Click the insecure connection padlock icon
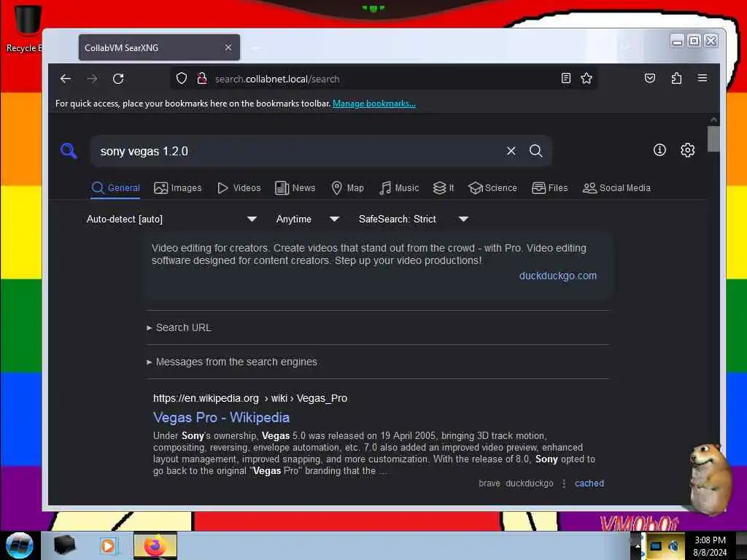Image resolution: width=747 pixels, height=560 pixels. 202,79
